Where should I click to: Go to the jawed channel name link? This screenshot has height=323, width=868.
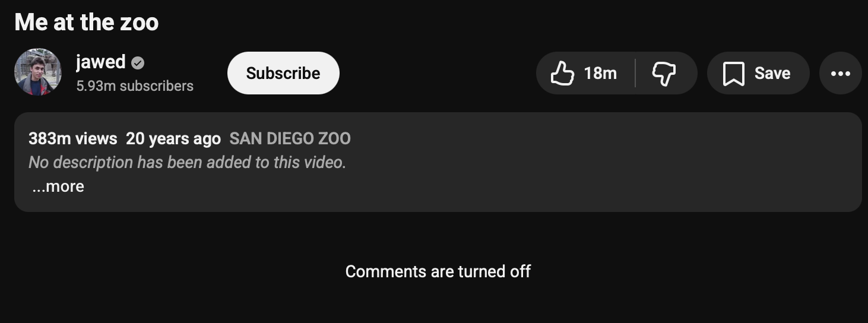pos(100,62)
